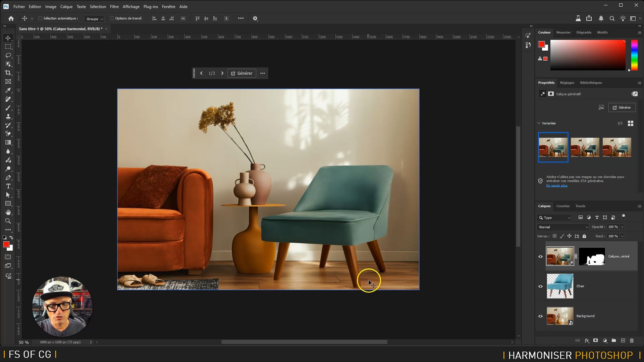Select the Lasso tool
This screenshot has width=644, height=362.
(8, 55)
